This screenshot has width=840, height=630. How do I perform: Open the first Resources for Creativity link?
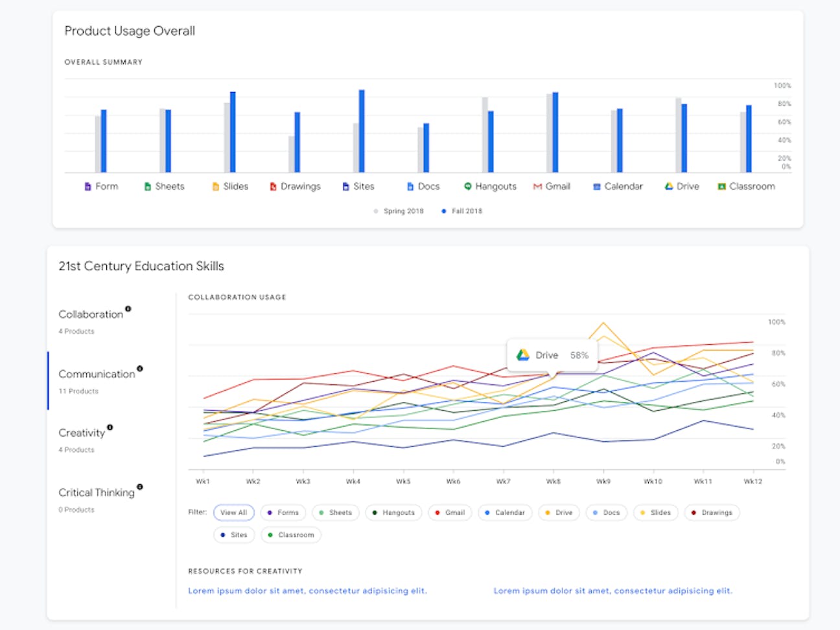point(307,590)
